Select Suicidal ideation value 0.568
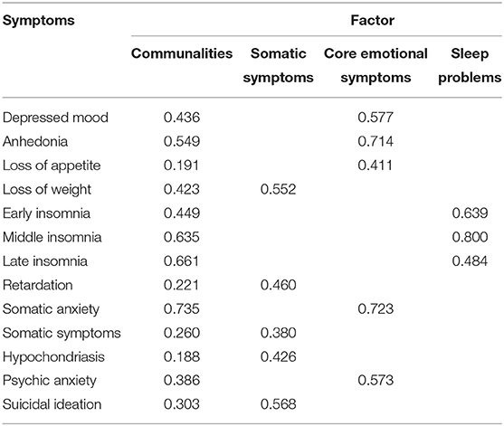504x426 pixels. pyautogui.click(x=279, y=404)
